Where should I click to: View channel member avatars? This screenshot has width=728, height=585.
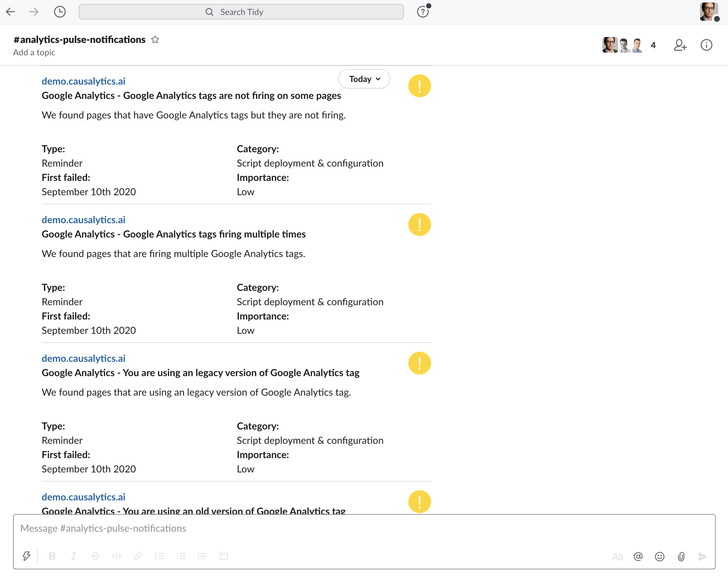[x=622, y=45]
